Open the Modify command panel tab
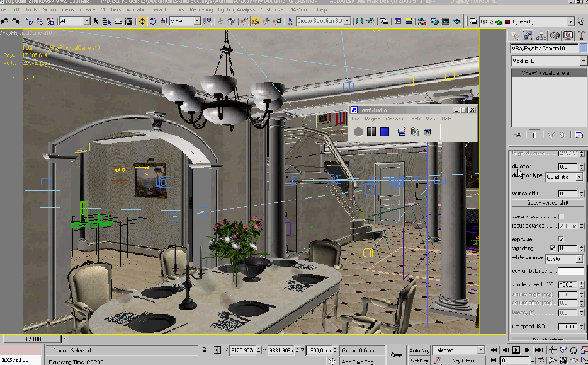The width and height of the screenshot is (588, 365). (x=528, y=36)
